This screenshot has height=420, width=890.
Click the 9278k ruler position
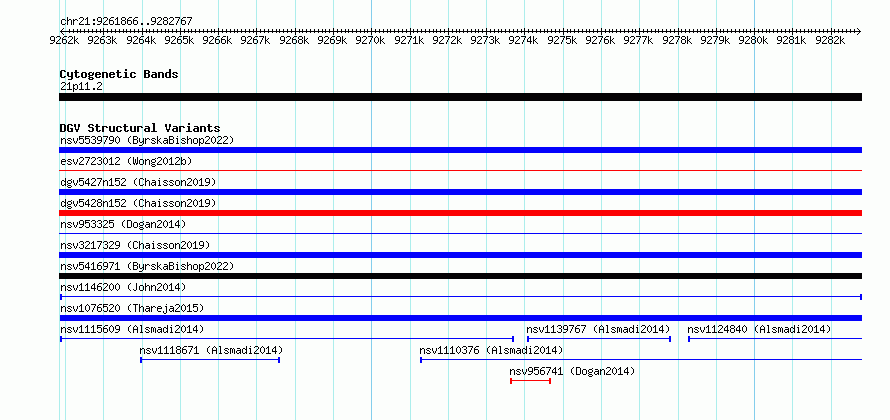(677, 41)
